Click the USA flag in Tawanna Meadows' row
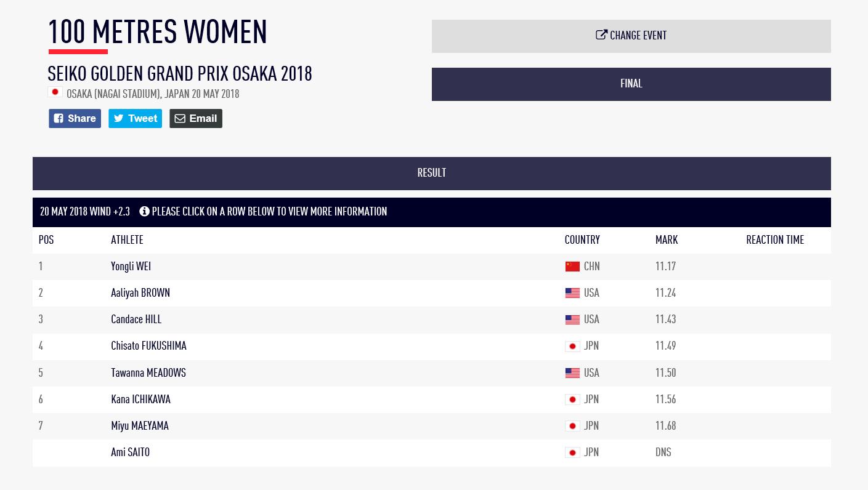This screenshot has height=490, width=868. (572, 373)
